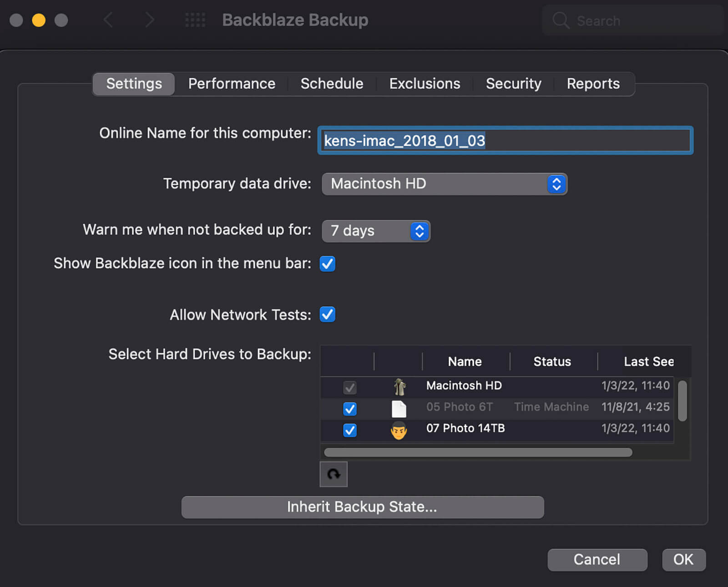
Task: Click the show all preferences grid icon
Action: tap(195, 20)
